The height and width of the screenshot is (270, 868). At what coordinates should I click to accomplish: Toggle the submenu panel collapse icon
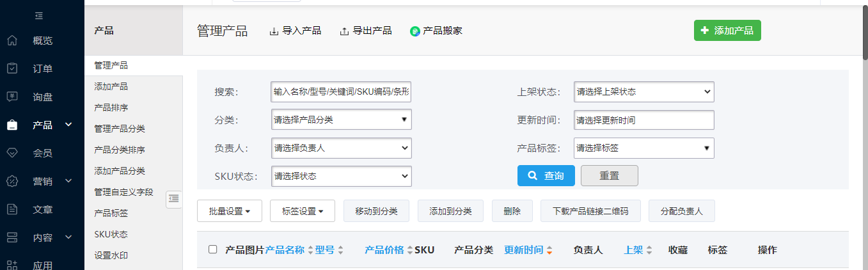(x=173, y=199)
